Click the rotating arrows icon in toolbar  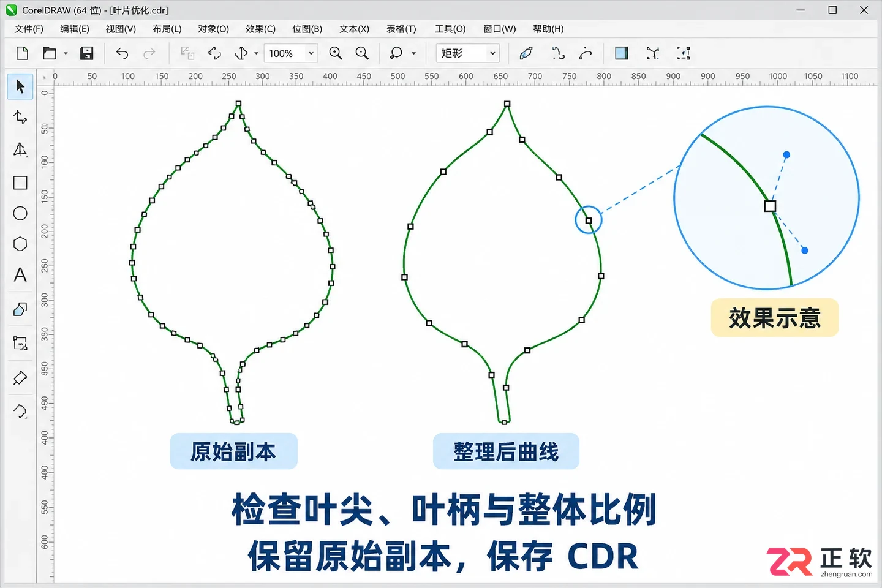[x=214, y=53]
